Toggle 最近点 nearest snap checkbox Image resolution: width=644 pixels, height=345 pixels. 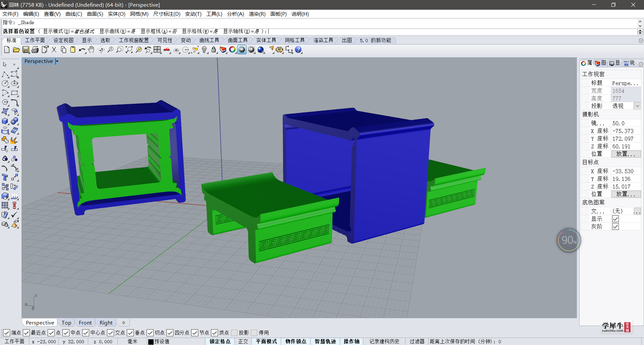[26, 333]
